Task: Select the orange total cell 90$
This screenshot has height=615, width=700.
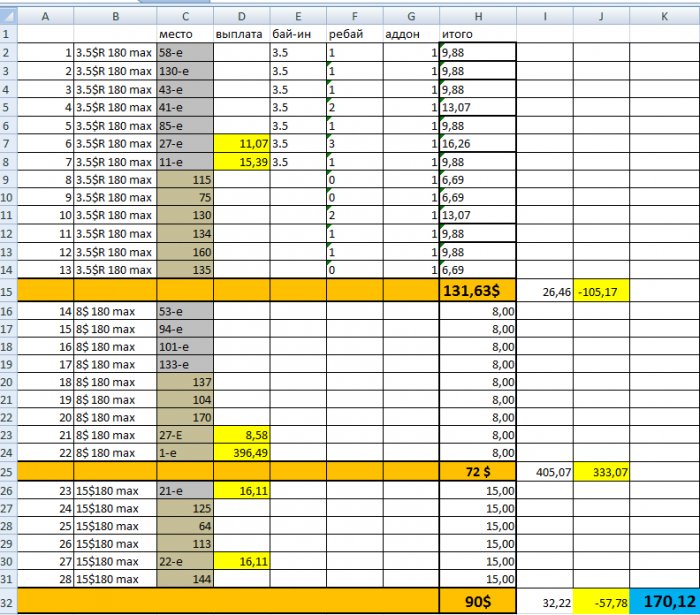Action: click(478, 602)
